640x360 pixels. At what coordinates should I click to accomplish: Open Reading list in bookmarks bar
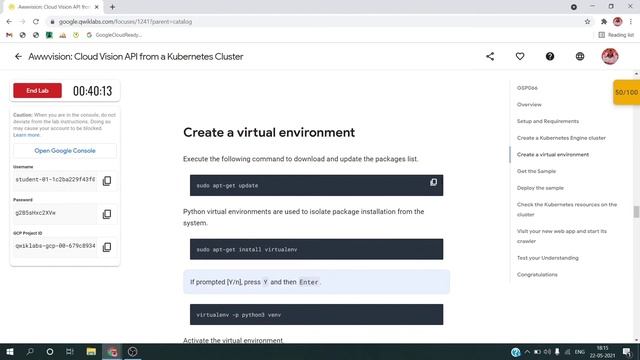pyautogui.click(x=616, y=35)
